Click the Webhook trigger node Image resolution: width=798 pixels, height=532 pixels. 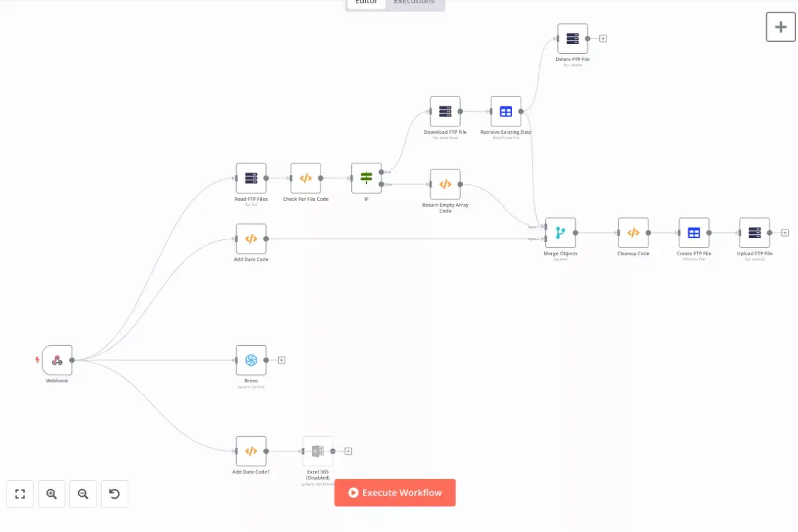(x=57, y=360)
